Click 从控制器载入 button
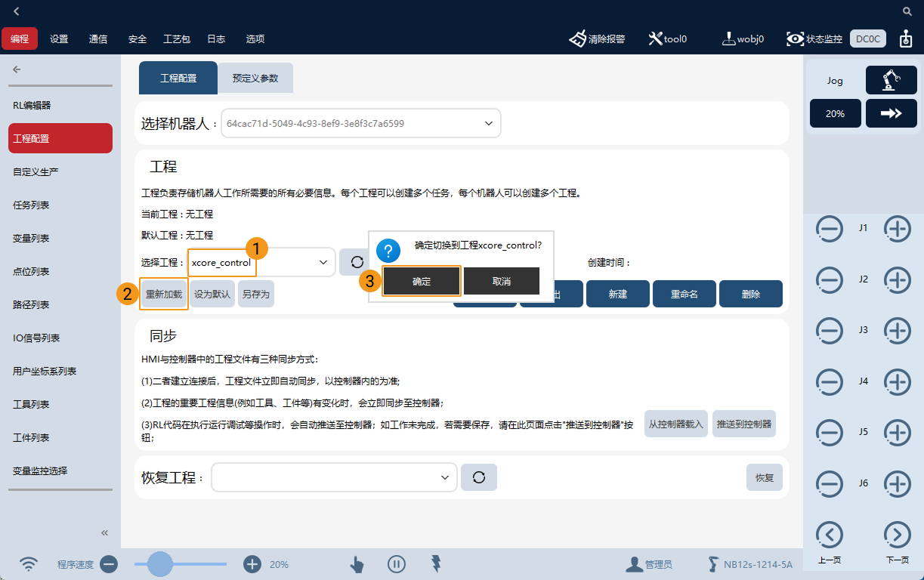Viewport: 924px width, 580px height. [676, 424]
